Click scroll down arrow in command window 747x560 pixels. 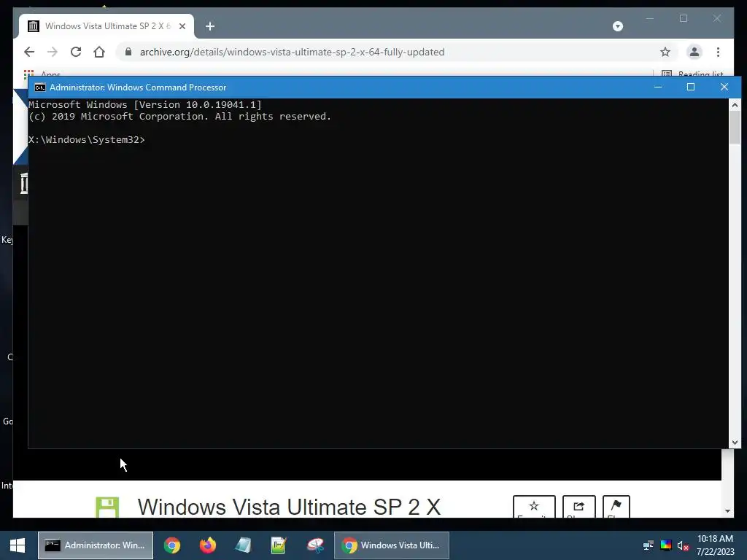coord(735,443)
